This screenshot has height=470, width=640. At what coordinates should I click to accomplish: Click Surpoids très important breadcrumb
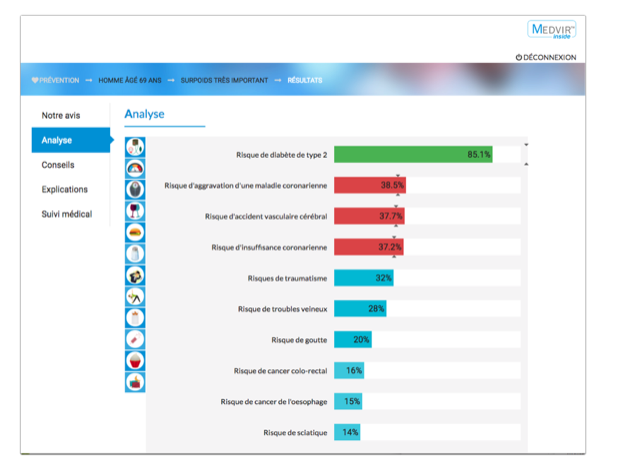tap(224, 80)
